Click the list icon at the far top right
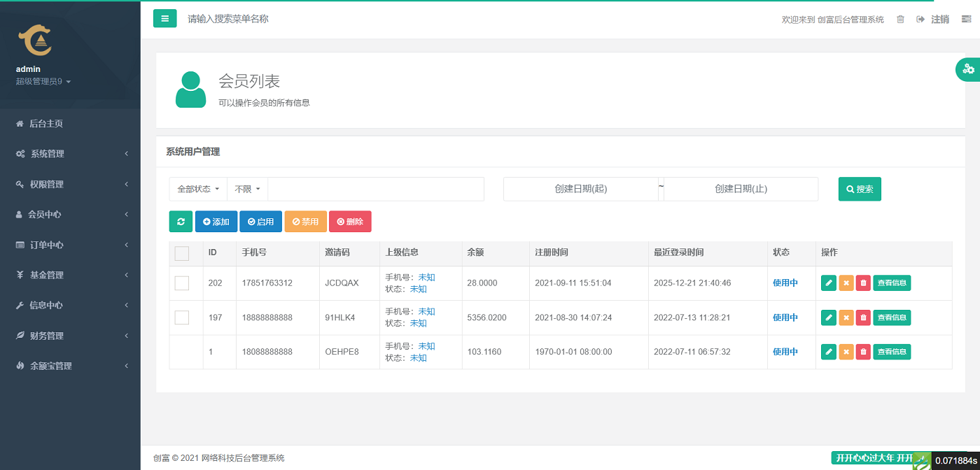This screenshot has width=980, height=470. 965,19
